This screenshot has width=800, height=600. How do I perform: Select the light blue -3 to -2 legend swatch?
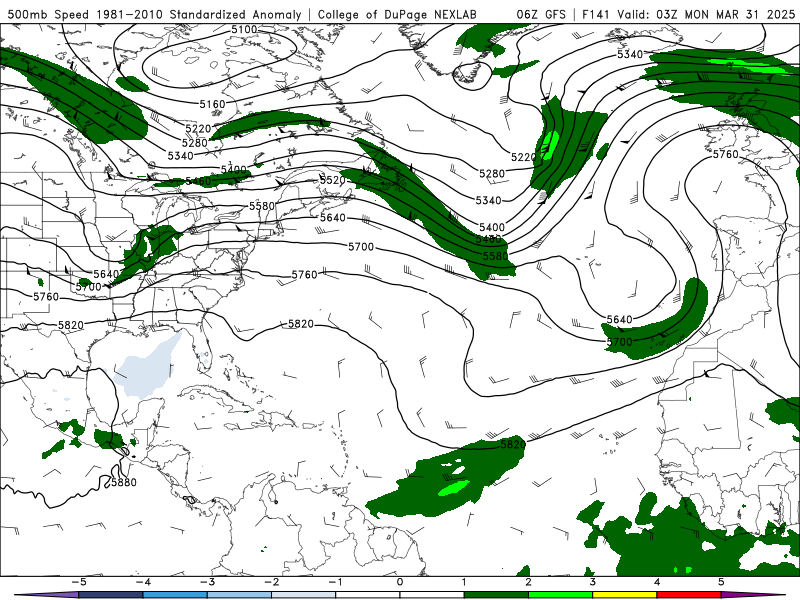click(239, 595)
